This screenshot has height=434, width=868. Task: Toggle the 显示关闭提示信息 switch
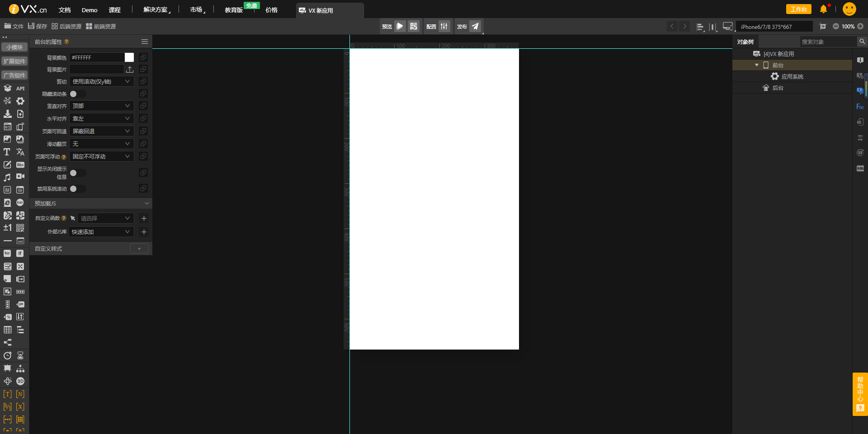point(77,173)
